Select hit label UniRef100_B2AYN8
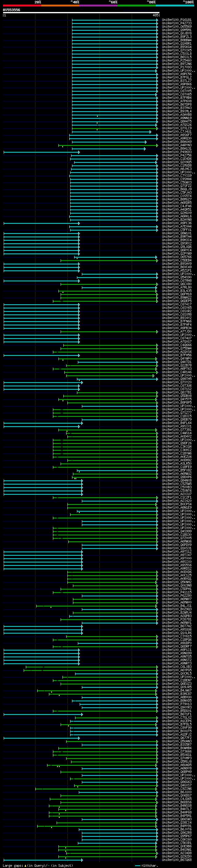Screen dimensions: 197x868 click(x=176, y=220)
